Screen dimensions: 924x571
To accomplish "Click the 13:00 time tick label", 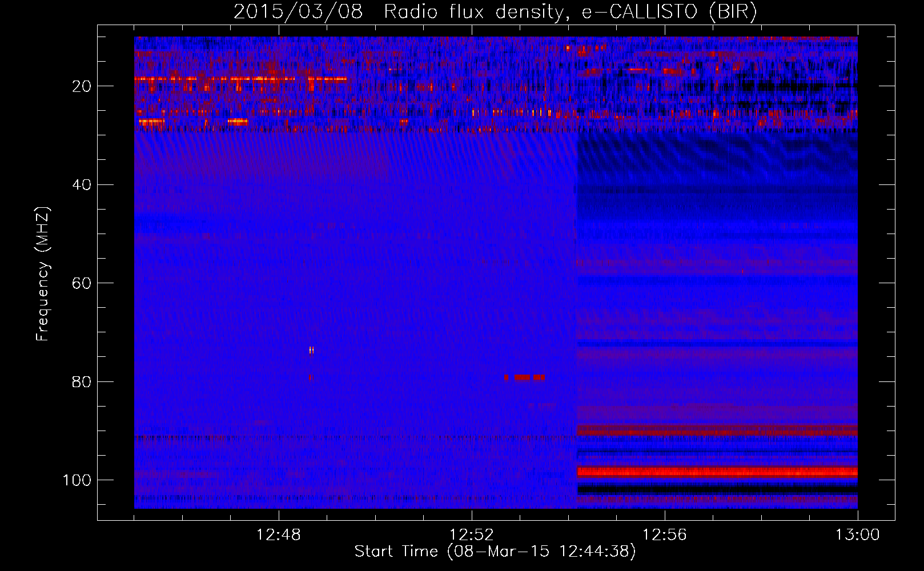I will pyautogui.click(x=858, y=535).
